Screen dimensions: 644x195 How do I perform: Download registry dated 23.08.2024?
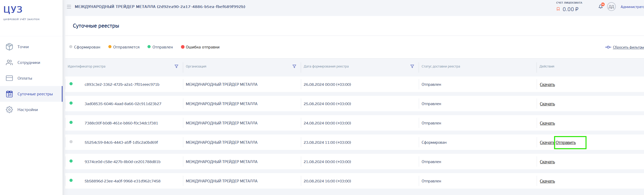[547, 142]
